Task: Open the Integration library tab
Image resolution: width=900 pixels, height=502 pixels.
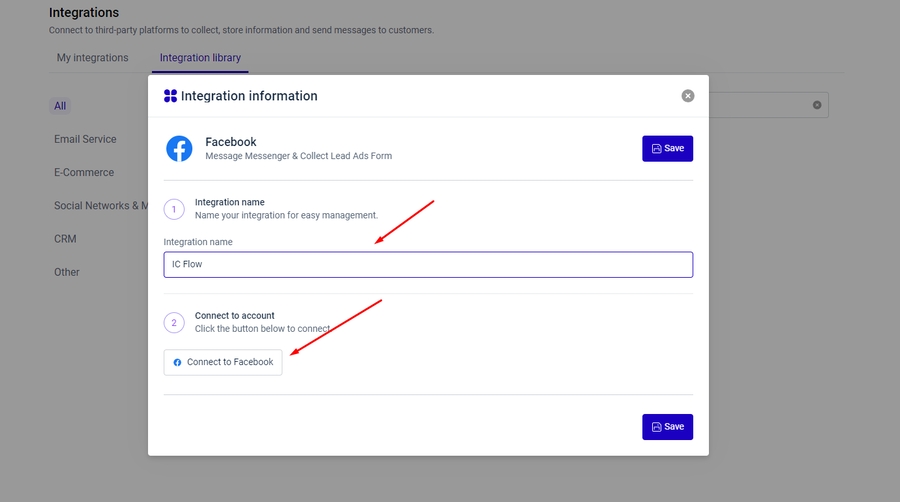Action: coord(200,58)
